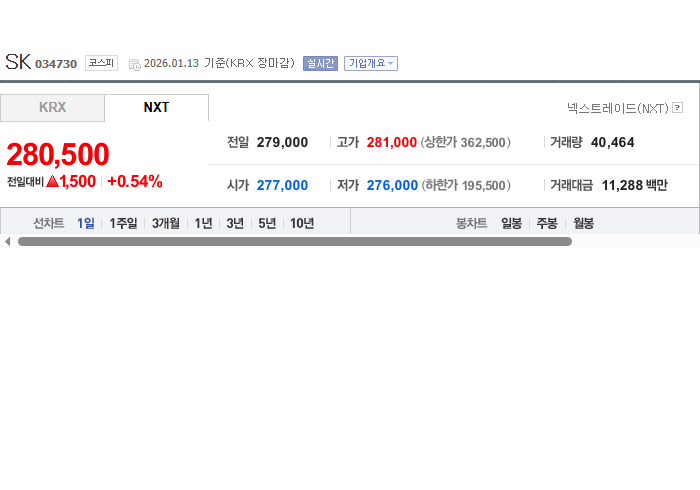Switch to the KRX tab
The width and height of the screenshot is (700, 490).
point(52,108)
